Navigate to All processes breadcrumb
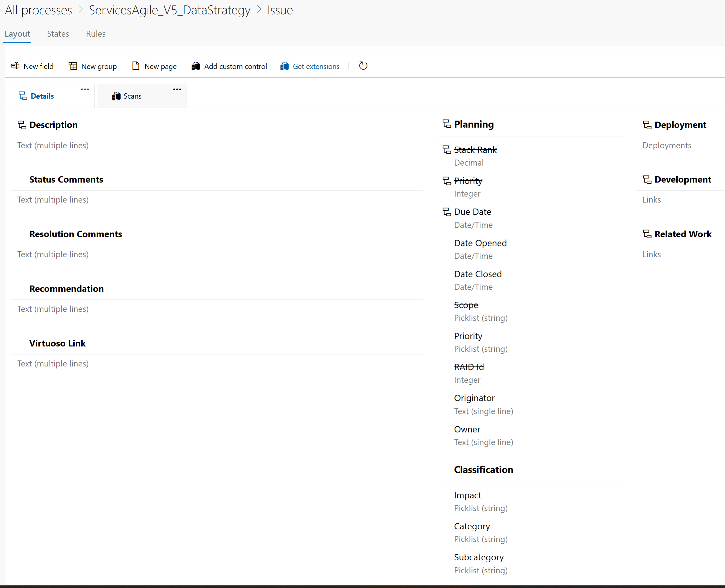This screenshot has height=588, width=725. point(38,10)
